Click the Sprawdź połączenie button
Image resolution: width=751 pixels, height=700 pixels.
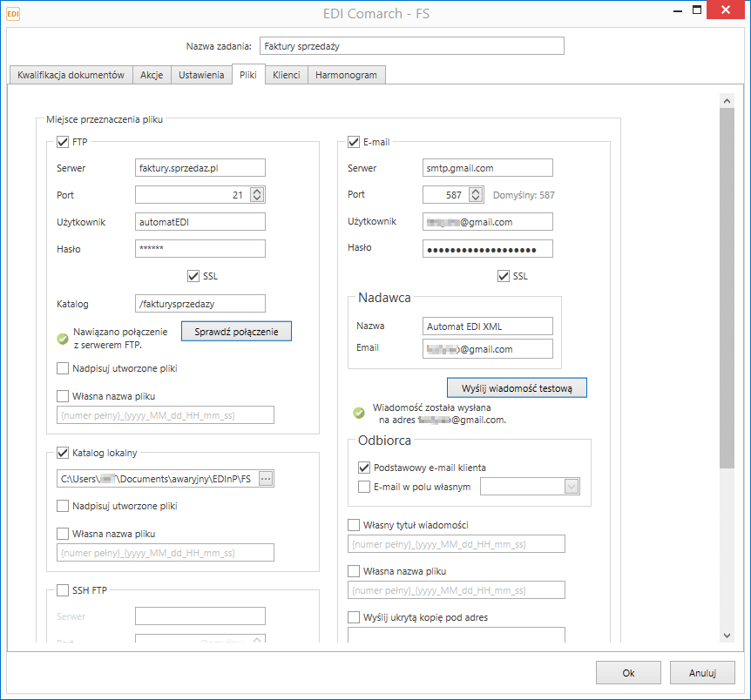tap(236, 332)
